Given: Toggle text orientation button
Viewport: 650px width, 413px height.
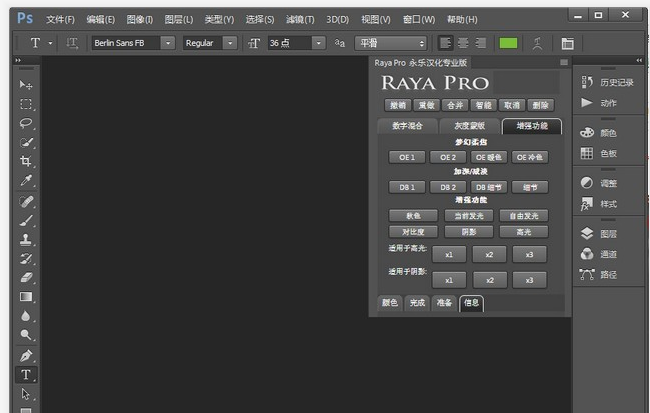Looking at the screenshot, I should (72, 43).
